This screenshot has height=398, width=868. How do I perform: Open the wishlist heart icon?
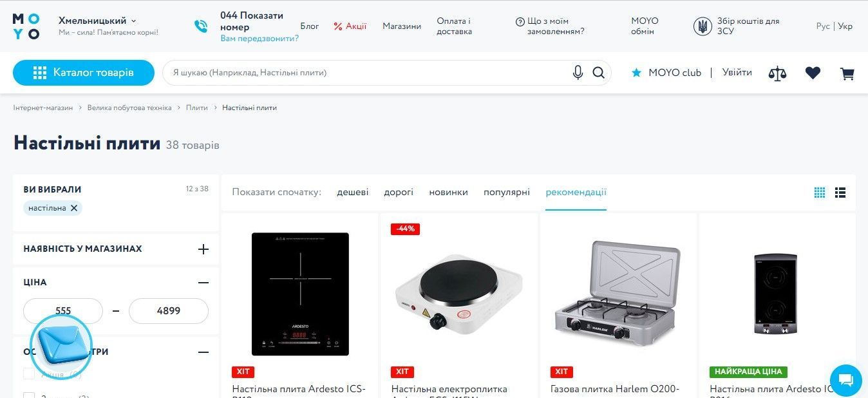coord(813,73)
